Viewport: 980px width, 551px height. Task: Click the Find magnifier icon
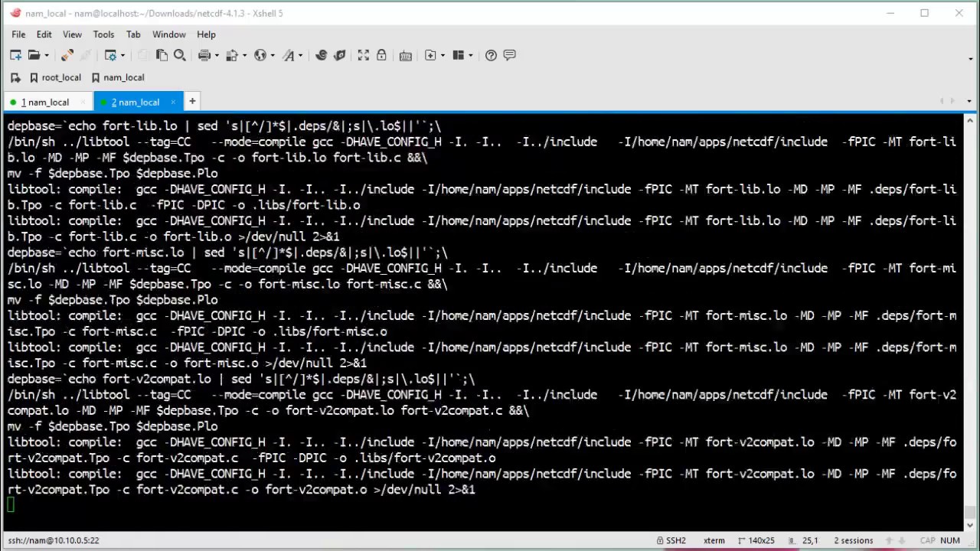coord(180,55)
